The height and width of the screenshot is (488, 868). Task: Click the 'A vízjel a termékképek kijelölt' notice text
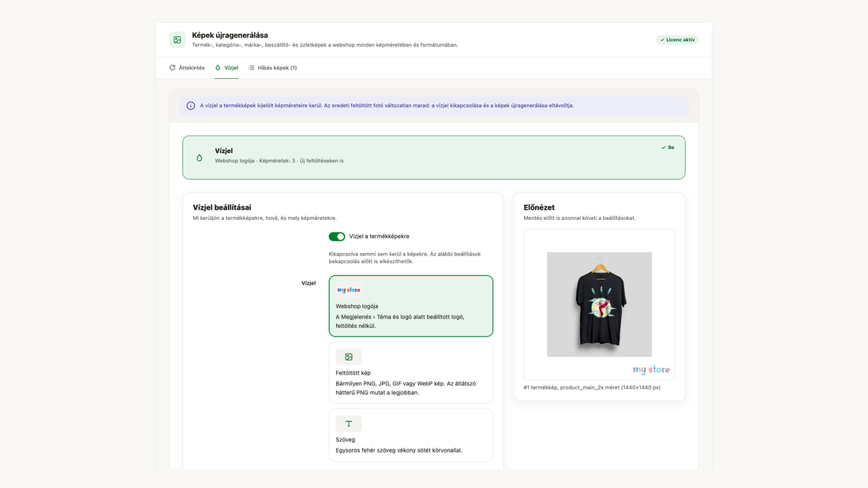click(x=387, y=106)
